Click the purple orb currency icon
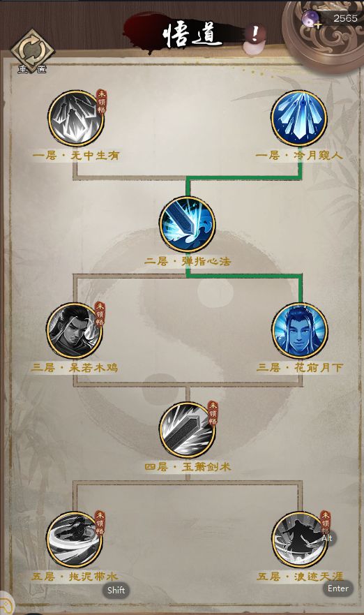 click(310, 18)
